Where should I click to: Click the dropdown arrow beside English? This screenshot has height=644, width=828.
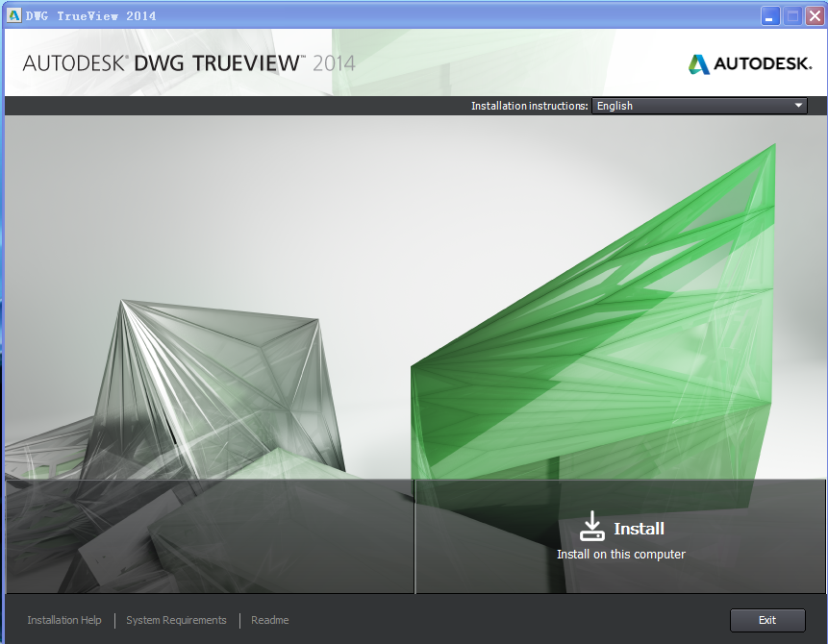798,106
